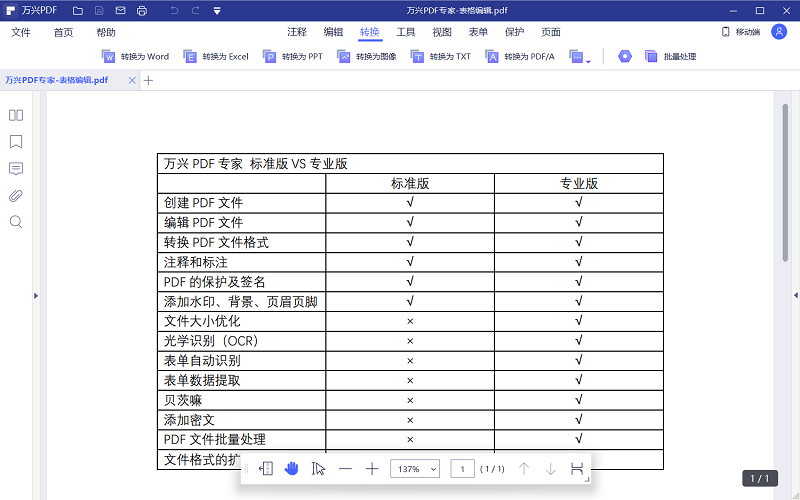
Task: Click the open file folder icon
Action: (78, 11)
